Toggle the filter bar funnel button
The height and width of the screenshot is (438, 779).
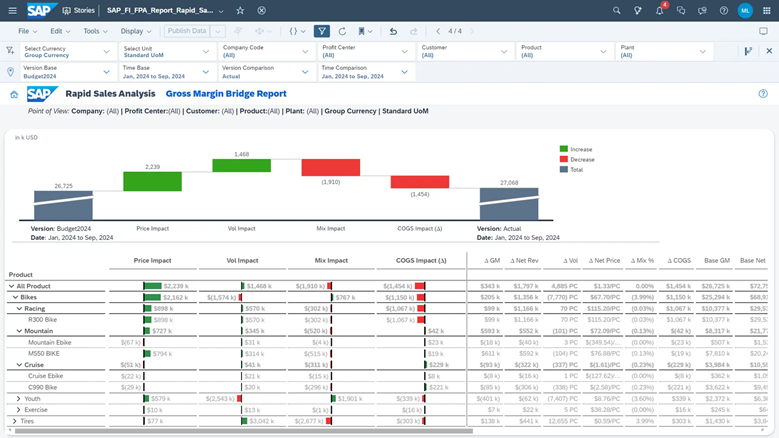(x=321, y=31)
